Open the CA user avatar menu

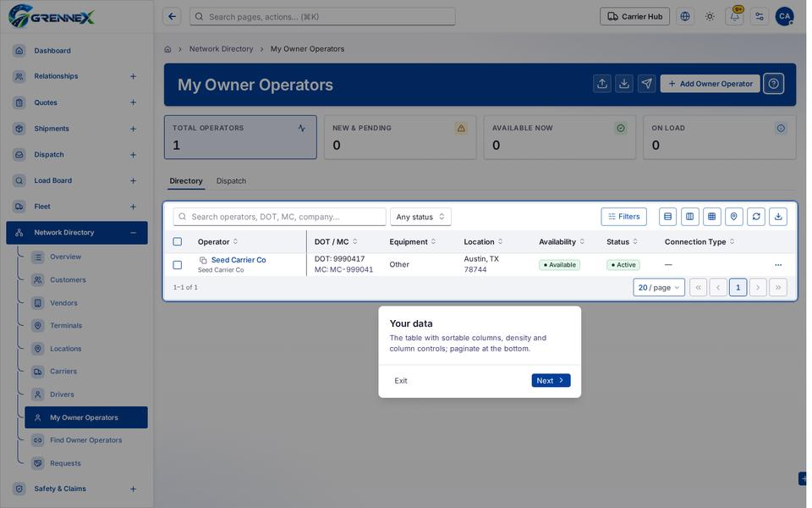pos(785,17)
